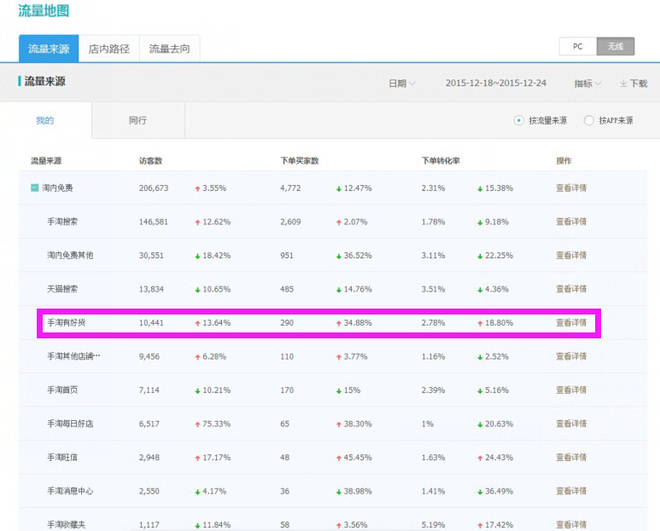Open the 指标 dropdown
660x531 pixels.
tap(588, 83)
